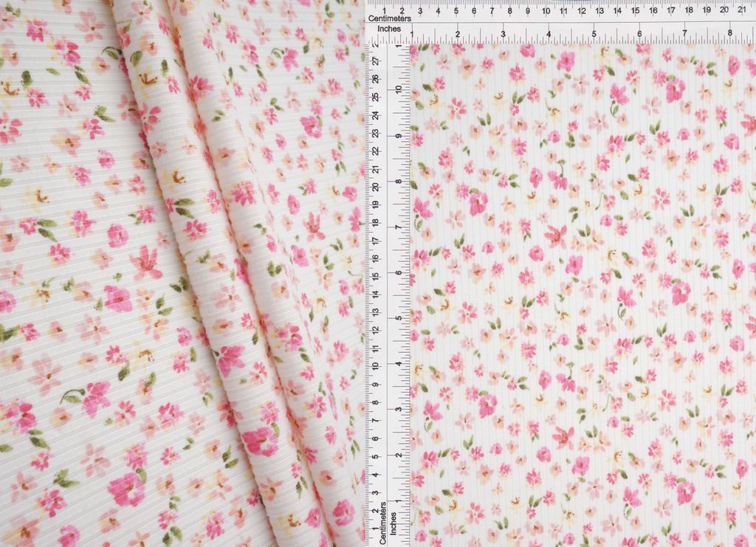The width and height of the screenshot is (756, 547).
Task: Click number 21 on the horizontal centimeter ruler
Action: [x=742, y=10]
